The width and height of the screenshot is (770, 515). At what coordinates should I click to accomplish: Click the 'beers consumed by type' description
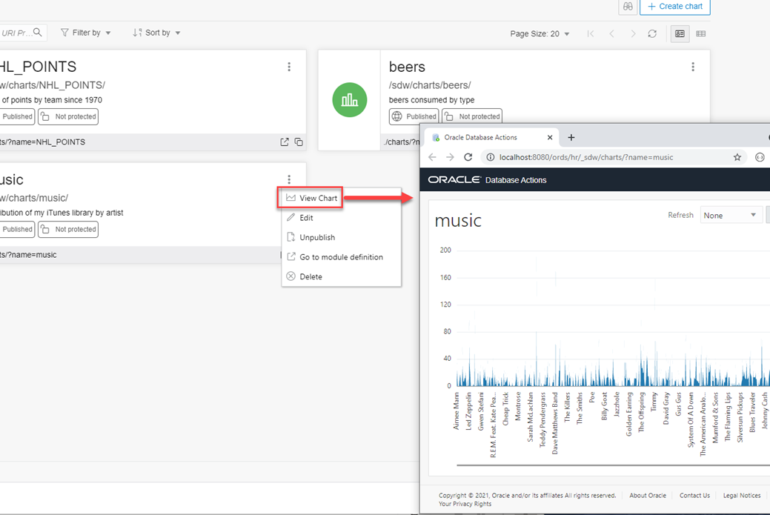pyautogui.click(x=432, y=100)
